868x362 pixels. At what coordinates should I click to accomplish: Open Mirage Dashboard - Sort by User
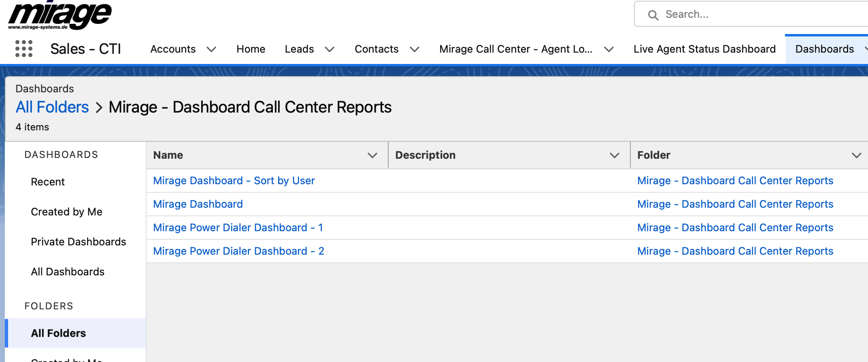[x=234, y=181]
